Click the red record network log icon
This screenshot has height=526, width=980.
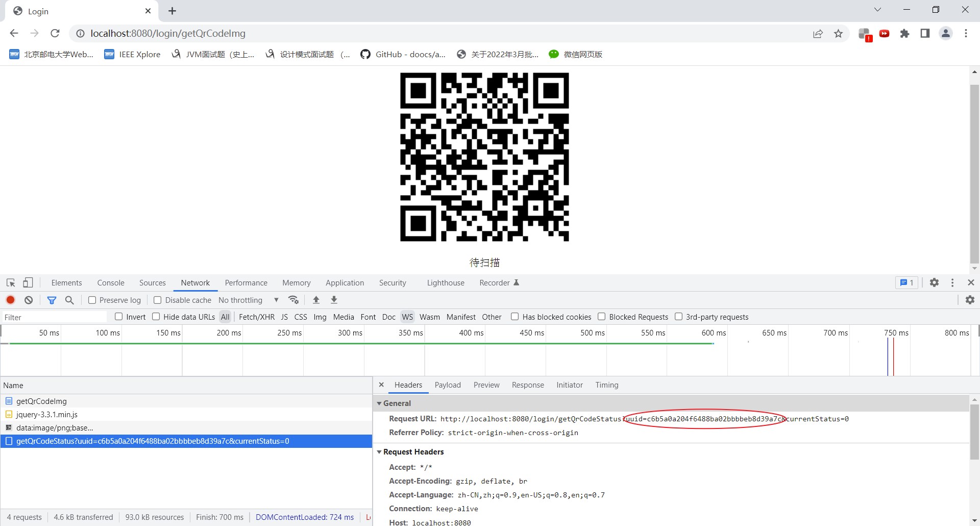pos(10,300)
